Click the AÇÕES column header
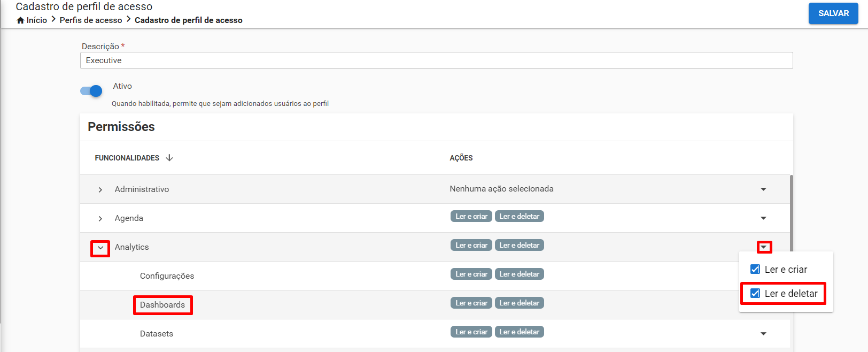 pyautogui.click(x=461, y=158)
